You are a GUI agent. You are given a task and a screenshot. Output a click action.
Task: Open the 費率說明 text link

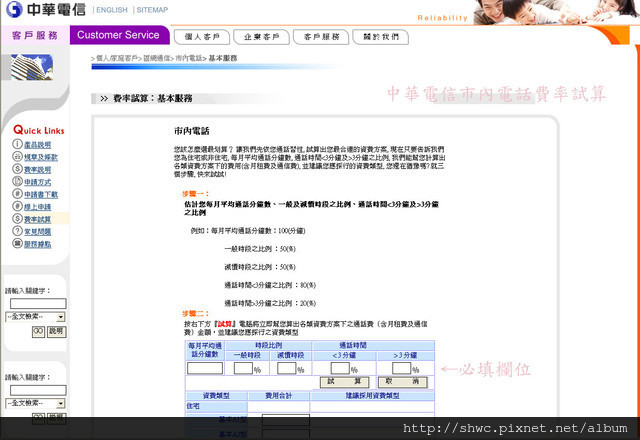[38, 170]
